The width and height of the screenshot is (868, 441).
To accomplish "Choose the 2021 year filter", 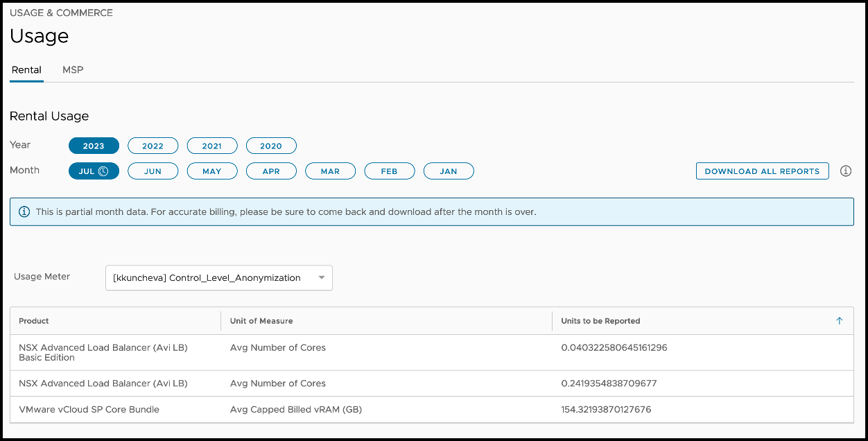I will click(x=212, y=146).
